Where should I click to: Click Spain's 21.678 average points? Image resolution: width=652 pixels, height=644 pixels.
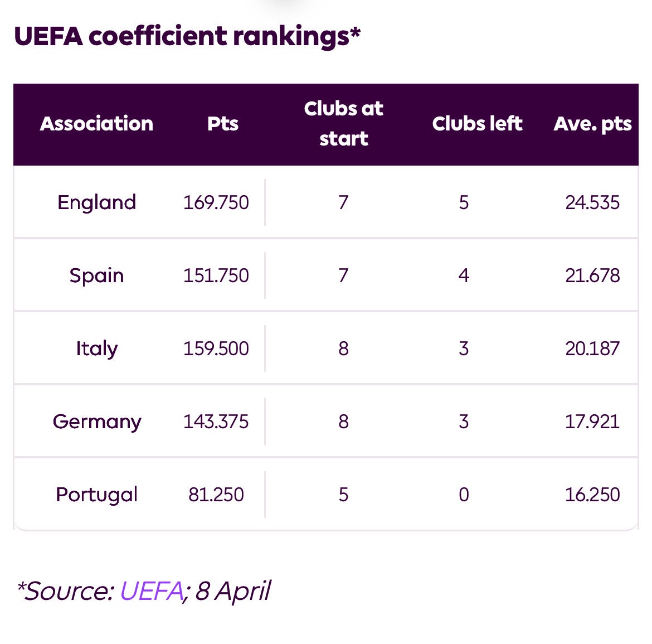pos(592,275)
